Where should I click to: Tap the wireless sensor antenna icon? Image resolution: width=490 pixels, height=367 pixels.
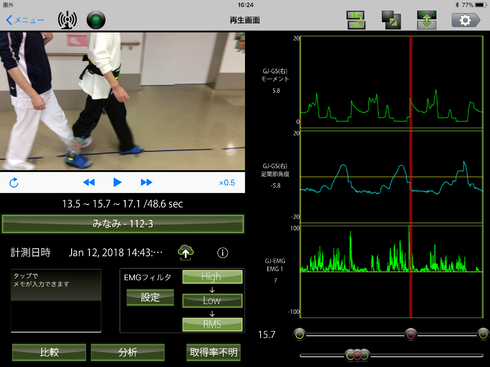click(67, 20)
